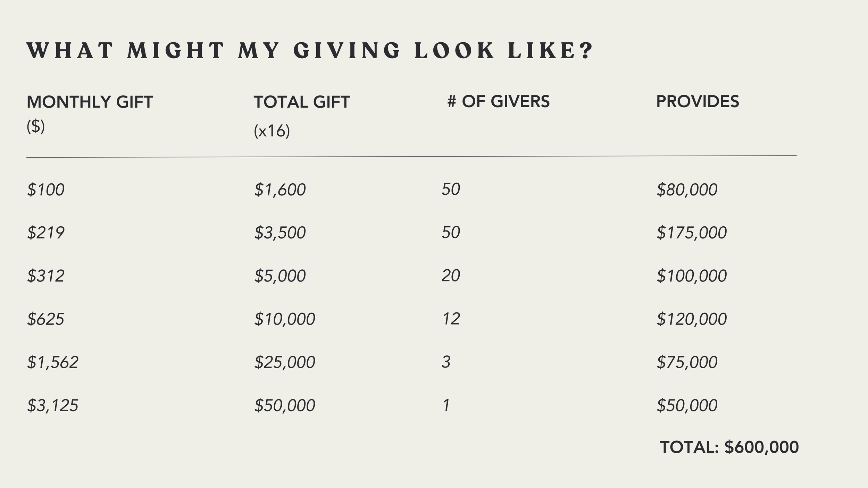Select the $3,125 monthly gift cell
This screenshot has width=868, height=488.
click(x=53, y=405)
